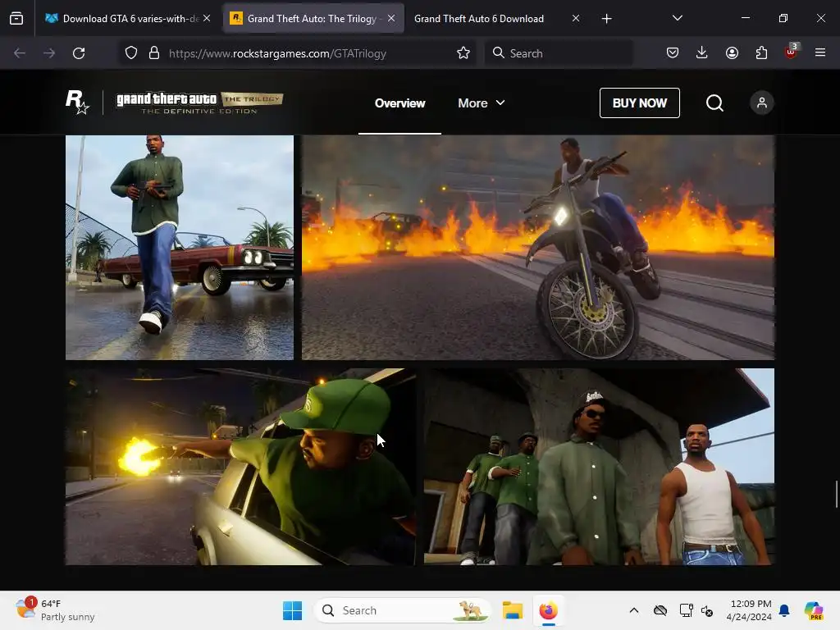The height and width of the screenshot is (630, 840).
Task: Click Firefox taskbar icon
Action: (548, 610)
